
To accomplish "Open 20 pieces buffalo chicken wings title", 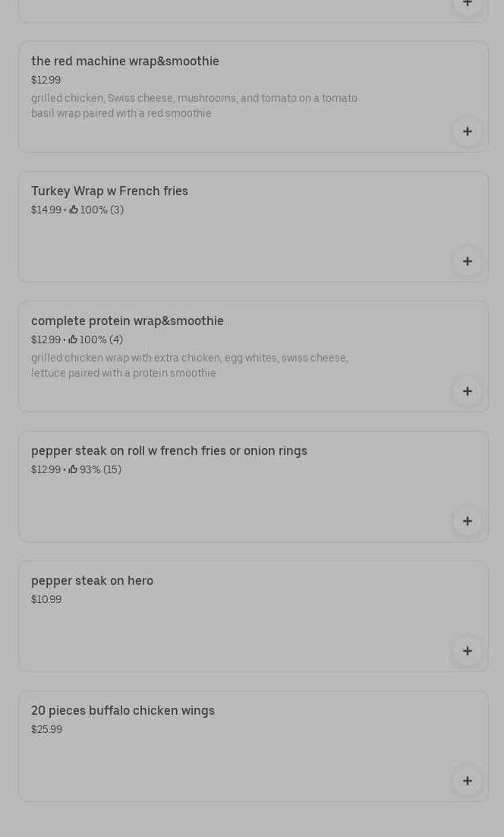I will coord(123,710).
